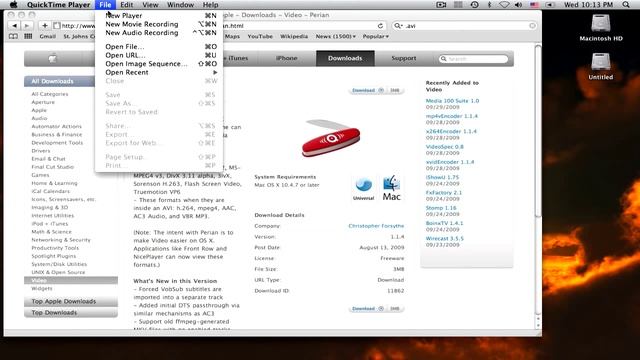Select New Movie Recording
Image resolution: width=640 pixels, height=360 pixels.
159,24
